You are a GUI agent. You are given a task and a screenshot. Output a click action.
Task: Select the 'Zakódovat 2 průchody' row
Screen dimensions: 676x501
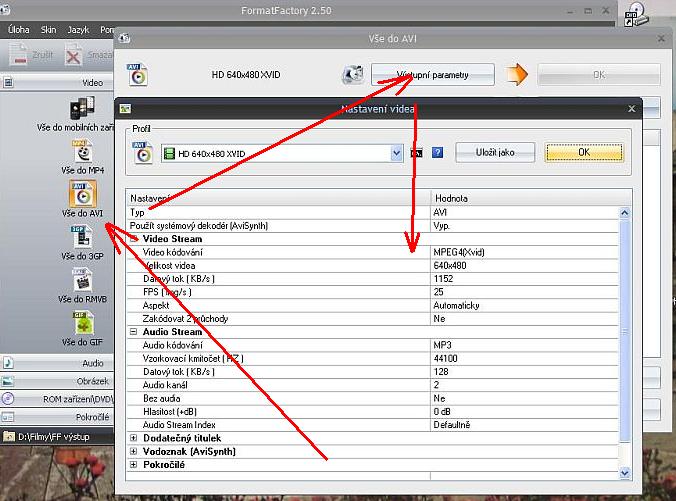point(372,319)
